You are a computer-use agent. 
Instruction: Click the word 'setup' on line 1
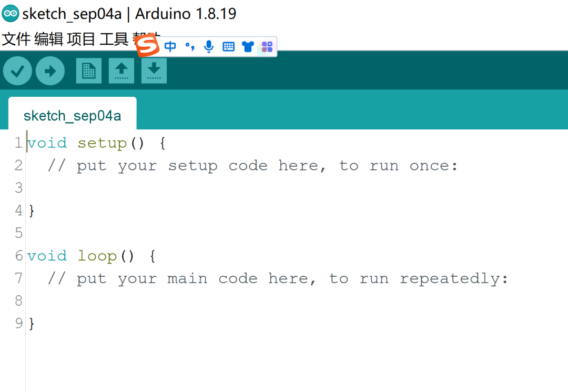pos(102,144)
